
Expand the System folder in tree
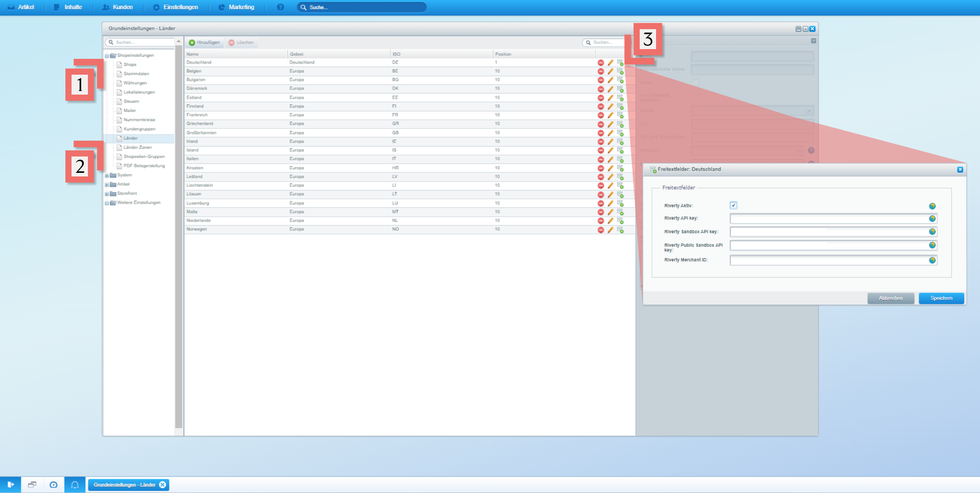point(107,175)
